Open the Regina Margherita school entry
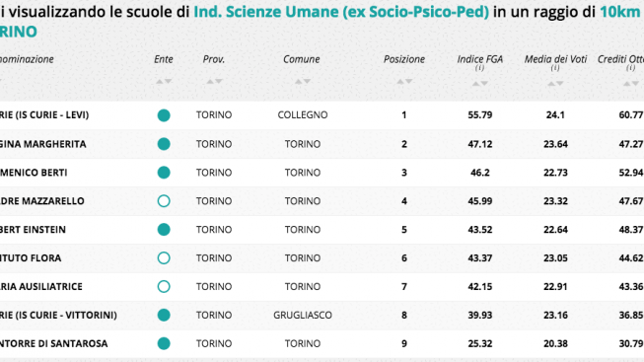644x362 pixels. (x=43, y=144)
